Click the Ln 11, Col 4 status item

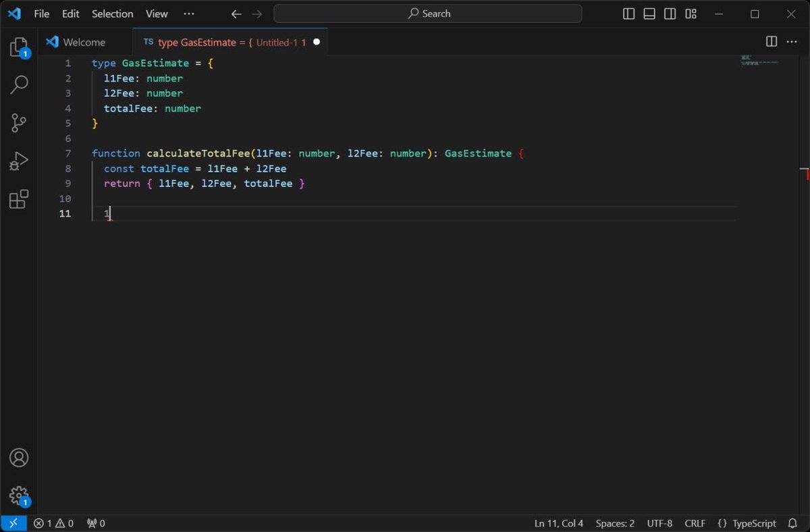pyautogui.click(x=559, y=523)
